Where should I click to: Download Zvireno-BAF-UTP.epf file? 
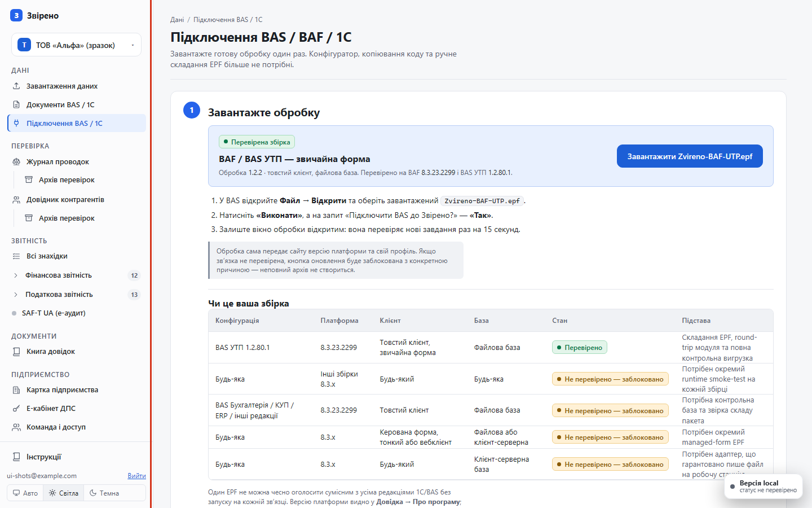tap(690, 156)
